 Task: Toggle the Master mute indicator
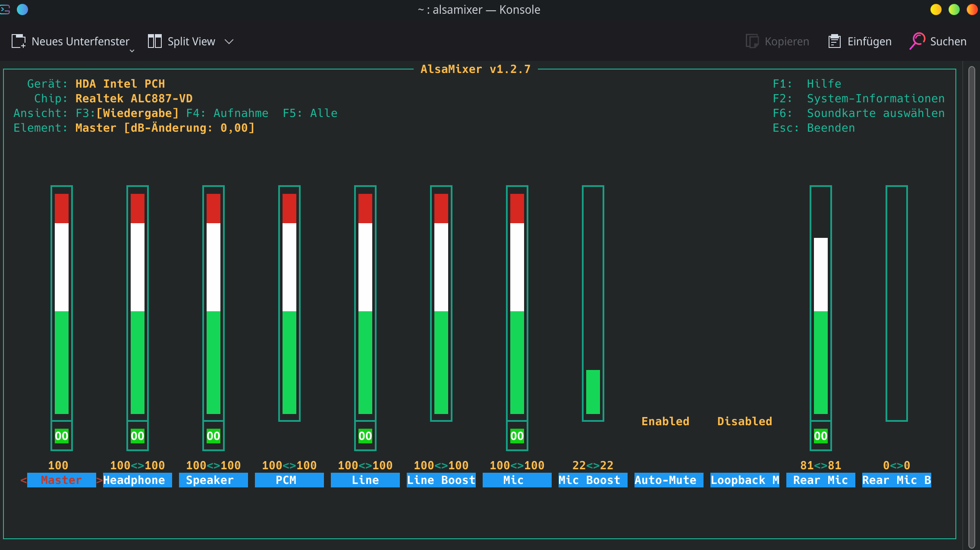[x=62, y=436]
